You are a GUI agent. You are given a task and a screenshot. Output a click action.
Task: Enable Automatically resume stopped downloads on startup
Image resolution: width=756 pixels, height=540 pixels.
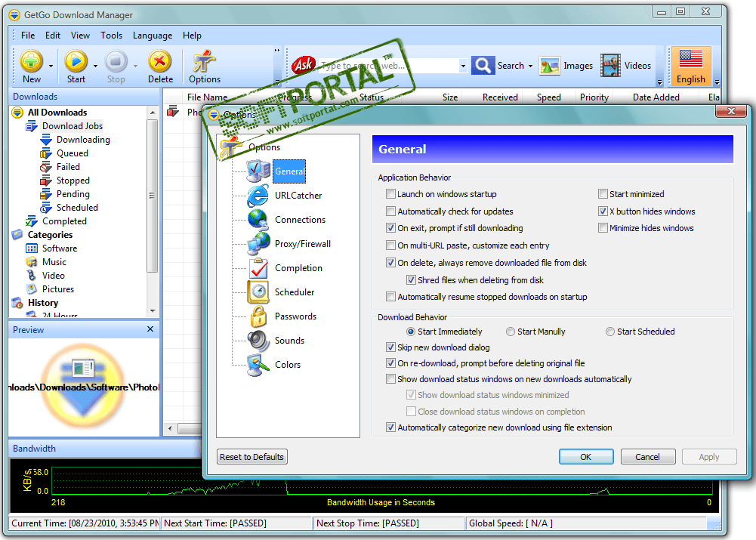tap(390, 297)
